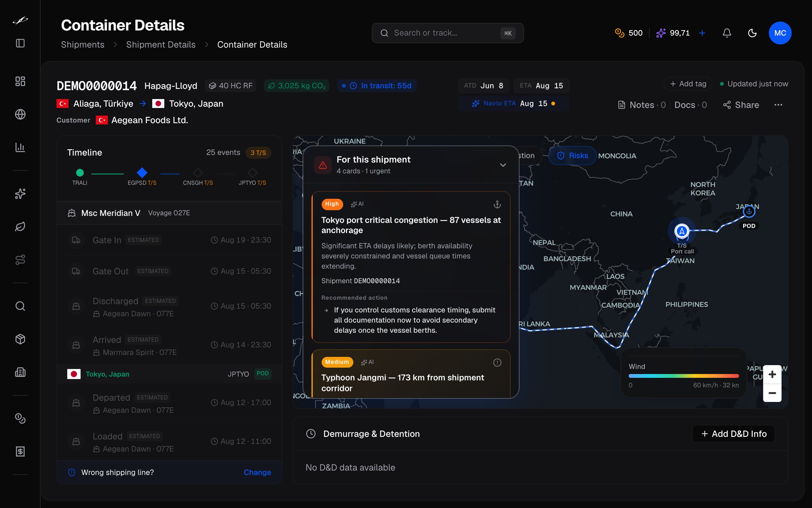The height and width of the screenshot is (508, 812).
Task: Click the Navlo ETA Aug 15 chip
Action: (x=514, y=104)
